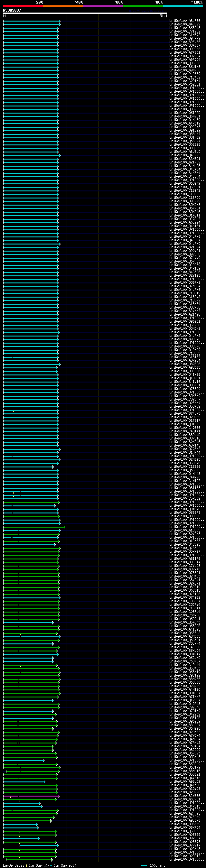Open UniRef100_B6ACU0 hit

click(185, 764)
